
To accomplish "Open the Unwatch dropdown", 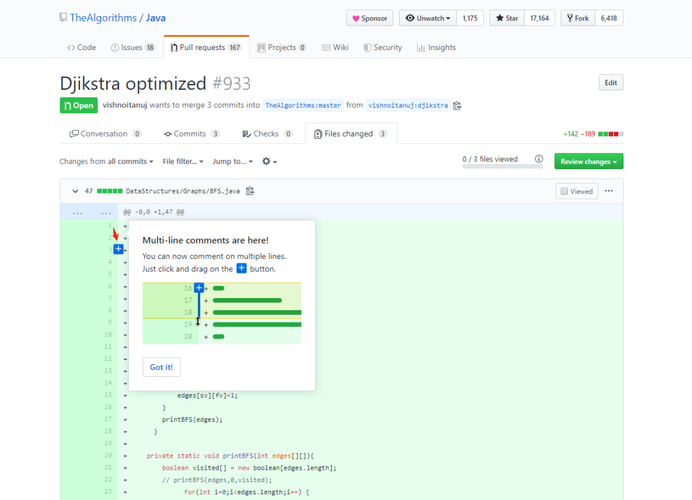I will [427, 18].
